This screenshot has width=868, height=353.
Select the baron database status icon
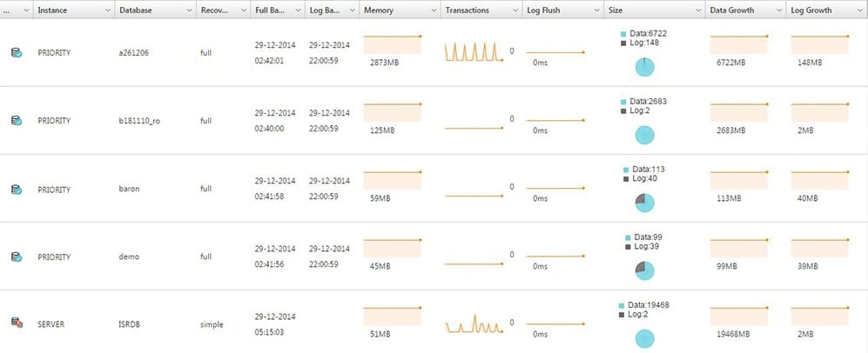click(17, 190)
